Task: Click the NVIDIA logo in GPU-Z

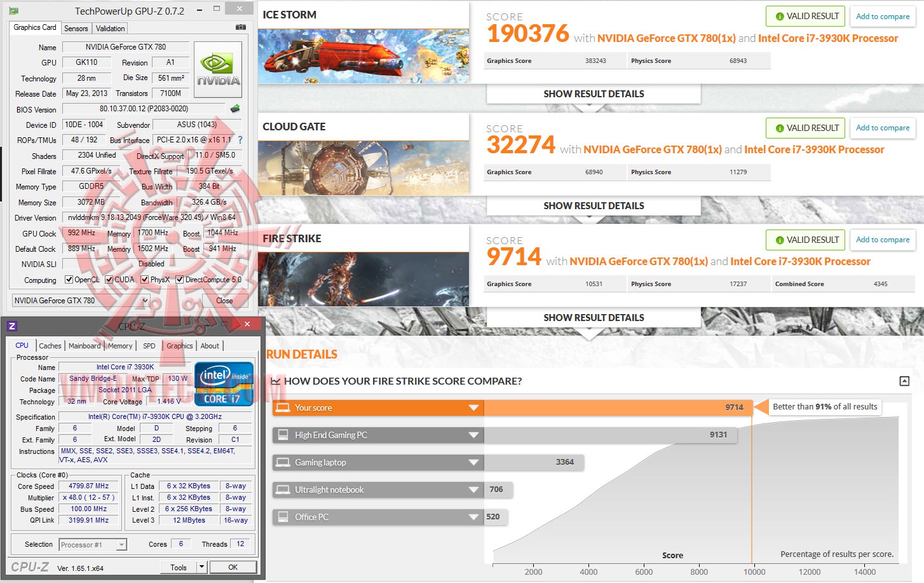Action: 218,69
